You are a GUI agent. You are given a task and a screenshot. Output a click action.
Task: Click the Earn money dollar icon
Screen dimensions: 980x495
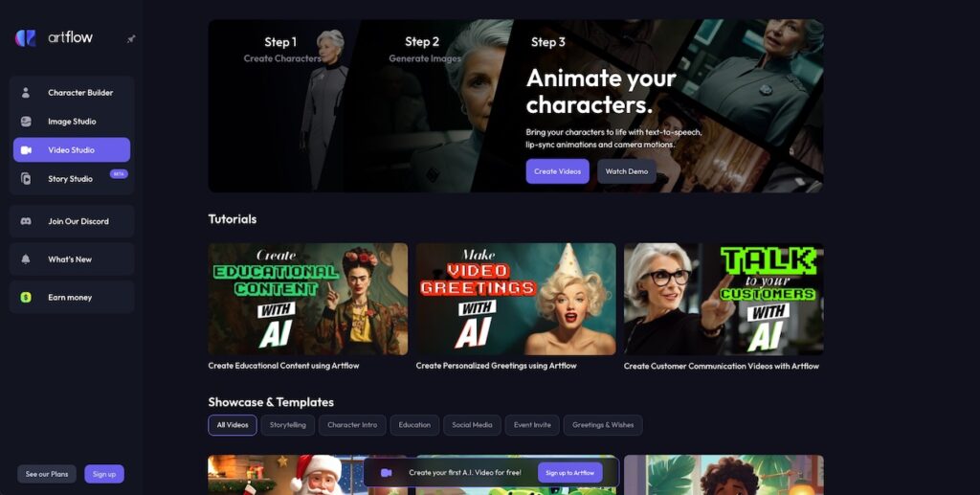[x=26, y=298]
